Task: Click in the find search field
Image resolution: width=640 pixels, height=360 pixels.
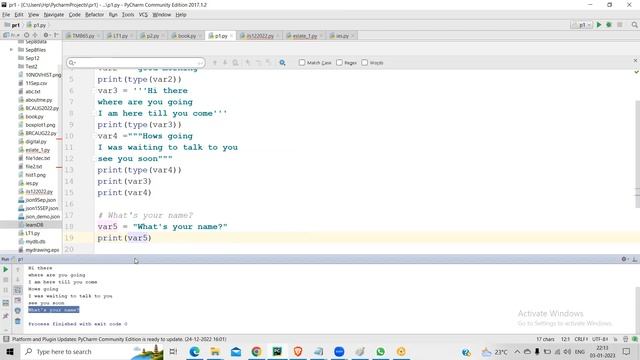Action: tap(136, 63)
